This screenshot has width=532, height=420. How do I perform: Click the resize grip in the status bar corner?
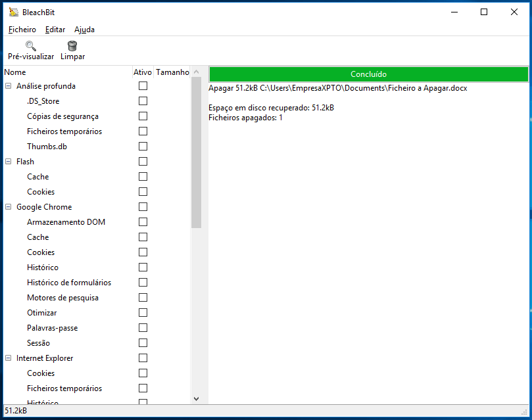click(x=525, y=412)
